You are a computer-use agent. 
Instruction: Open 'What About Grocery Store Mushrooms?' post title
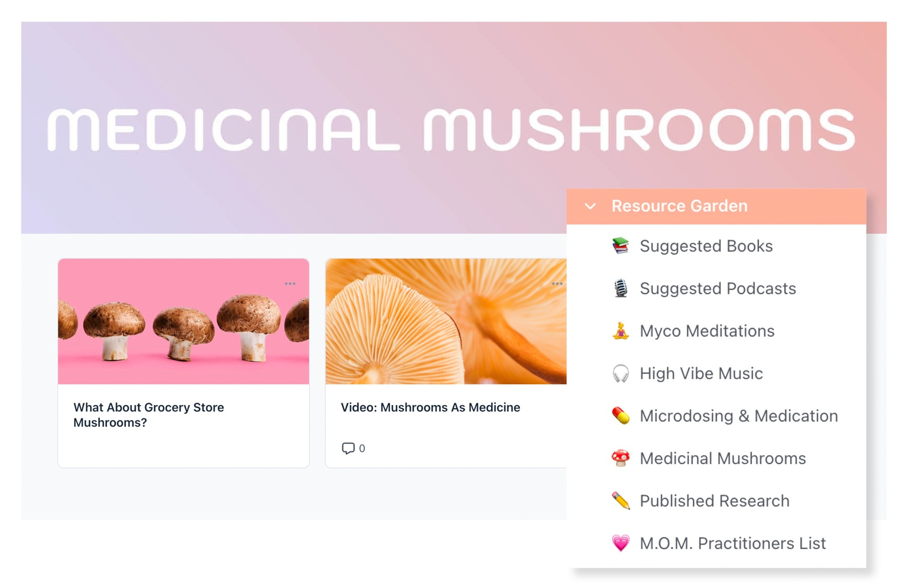pos(149,415)
